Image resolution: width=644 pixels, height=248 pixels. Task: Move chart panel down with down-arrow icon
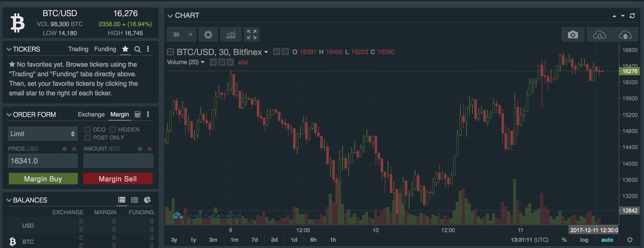[623, 16]
